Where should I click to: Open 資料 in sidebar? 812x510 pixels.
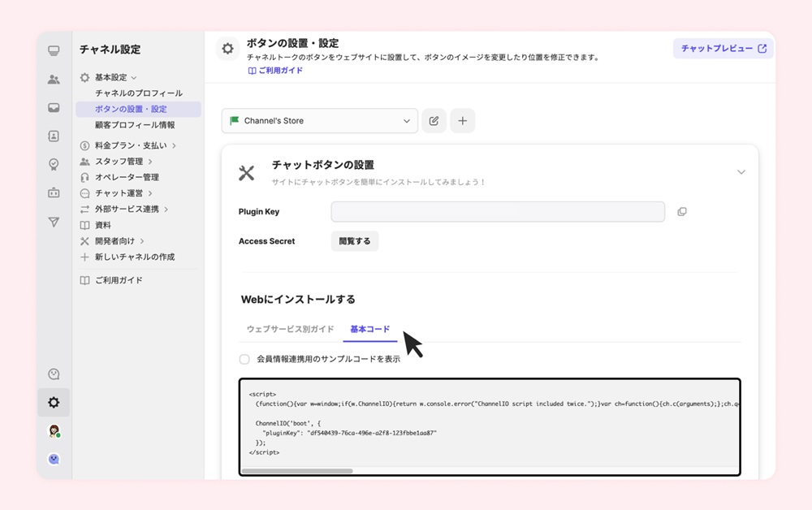pos(102,225)
